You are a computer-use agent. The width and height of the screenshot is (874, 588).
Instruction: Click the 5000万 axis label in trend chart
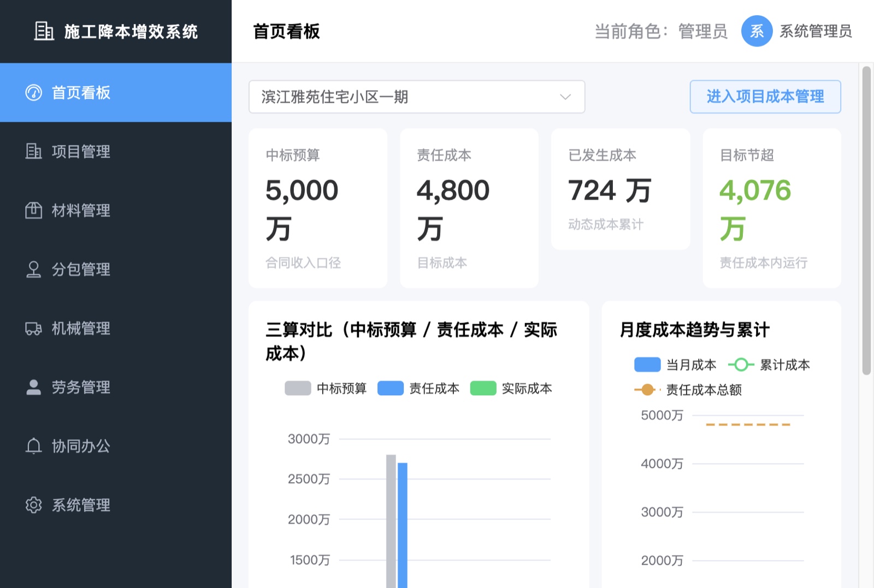click(662, 415)
